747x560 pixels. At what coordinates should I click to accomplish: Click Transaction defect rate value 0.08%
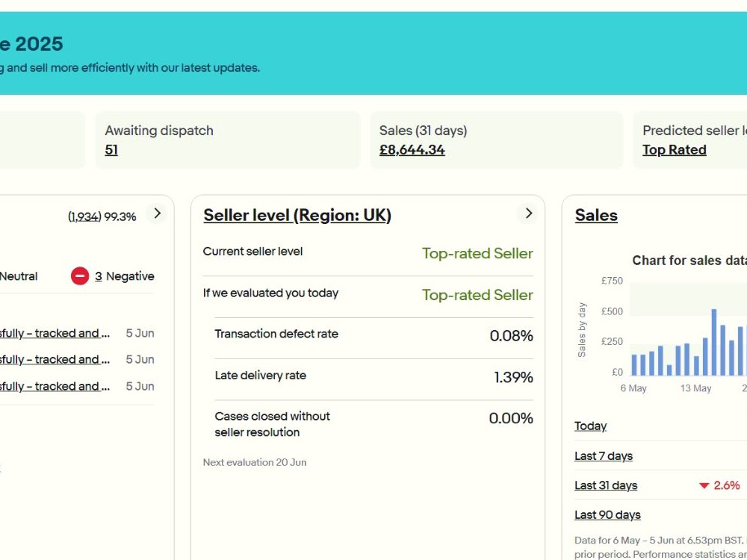[511, 336]
